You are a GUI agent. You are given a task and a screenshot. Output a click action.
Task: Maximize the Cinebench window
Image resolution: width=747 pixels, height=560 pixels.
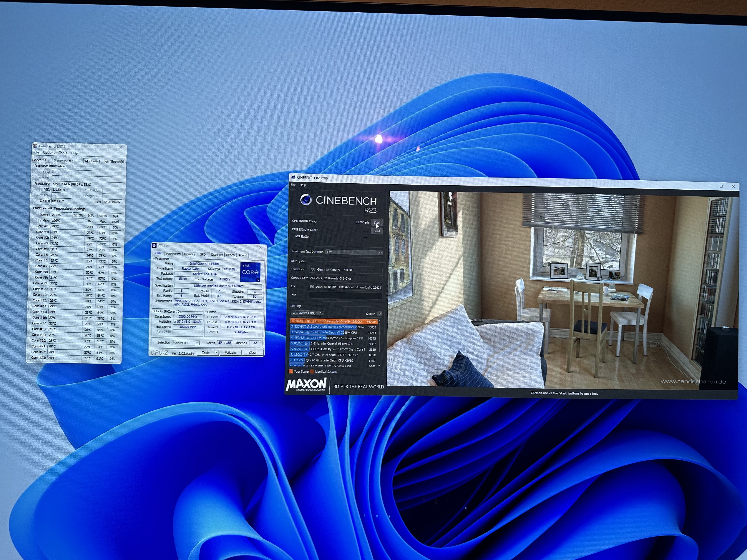(x=721, y=186)
